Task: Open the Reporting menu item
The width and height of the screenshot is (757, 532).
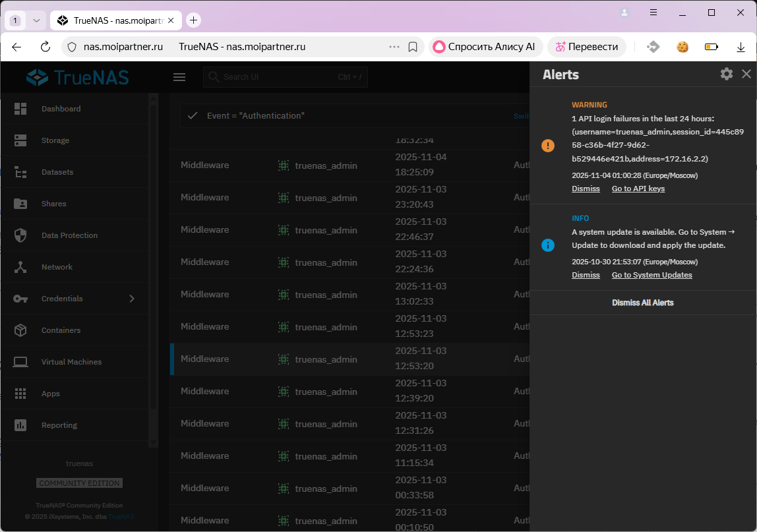Action: (59, 425)
